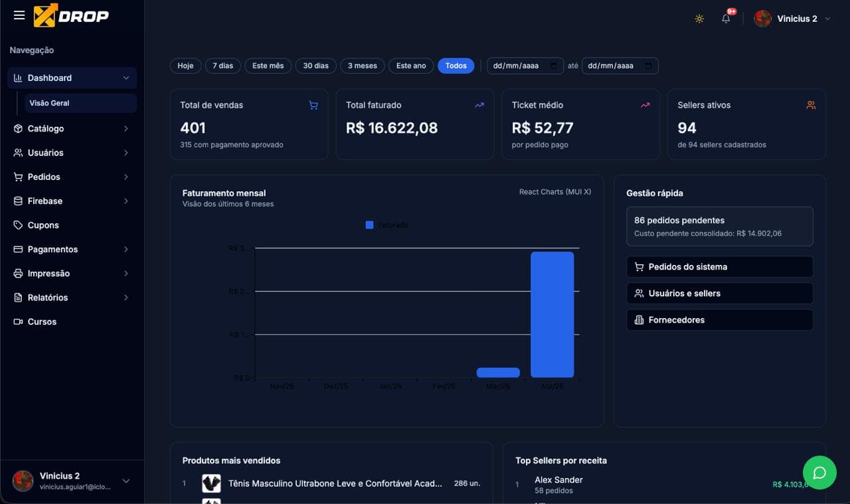
Task: Toggle light mode with the sun icon
Action: pos(699,19)
